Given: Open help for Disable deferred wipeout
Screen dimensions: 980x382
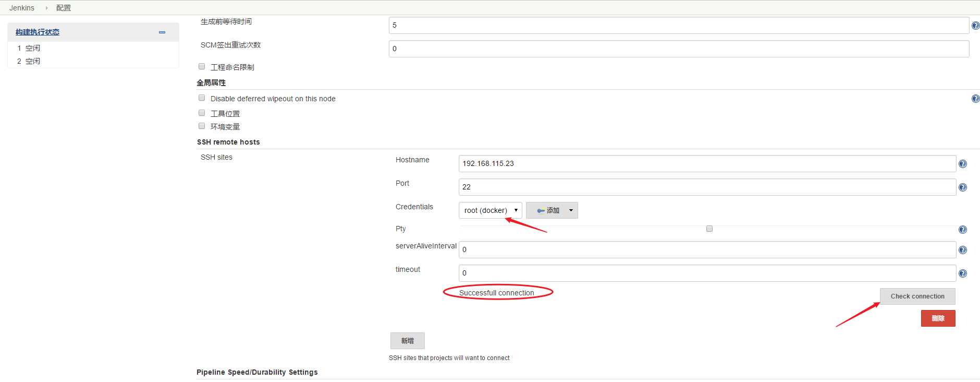Looking at the screenshot, I should (975, 99).
